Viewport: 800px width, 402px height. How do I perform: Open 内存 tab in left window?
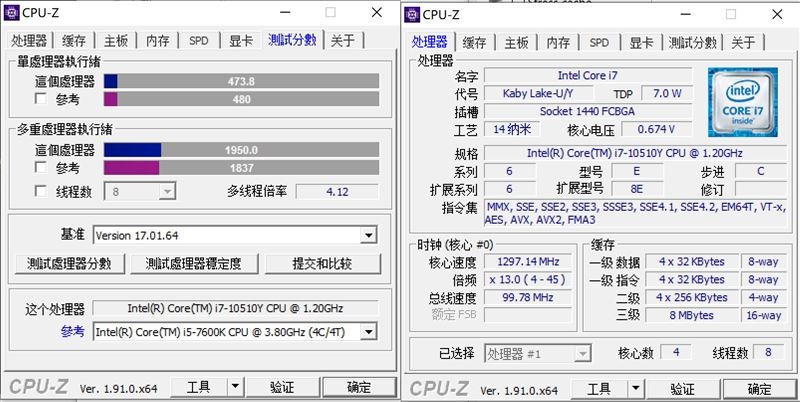pyautogui.click(x=158, y=40)
